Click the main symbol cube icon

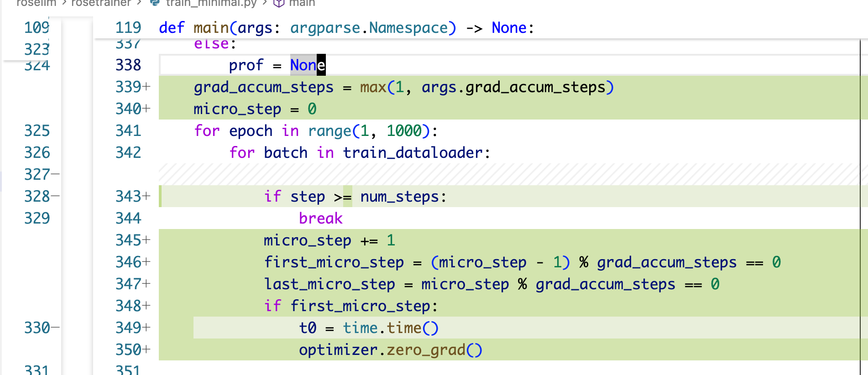[278, 3]
